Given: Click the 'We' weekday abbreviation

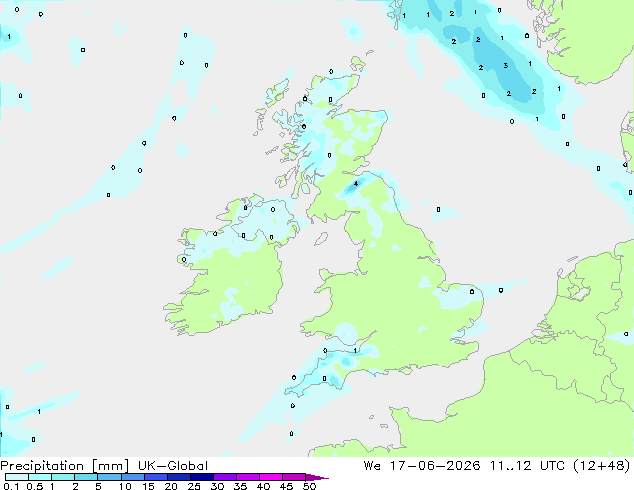Looking at the screenshot, I should coord(372,466).
